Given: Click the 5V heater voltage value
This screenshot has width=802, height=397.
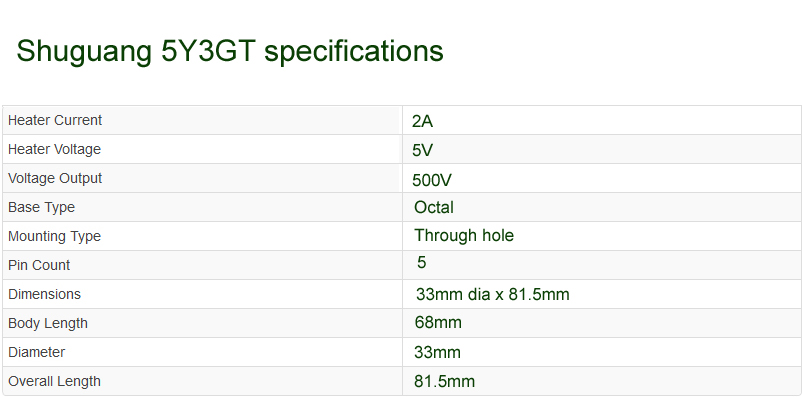Looking at the screenshot, I should (x=422, y=151).
